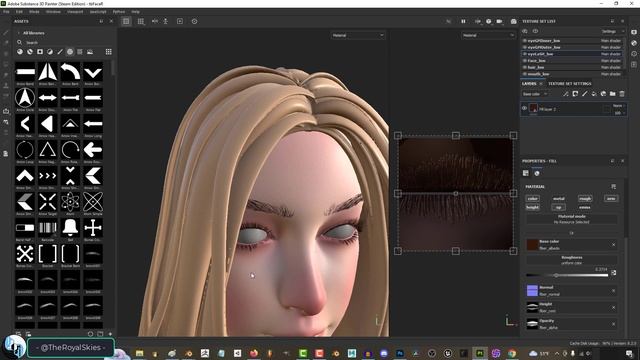This screenshot has height=360, width=640.
Task: Toggle the height channel button
Action: 533,207
